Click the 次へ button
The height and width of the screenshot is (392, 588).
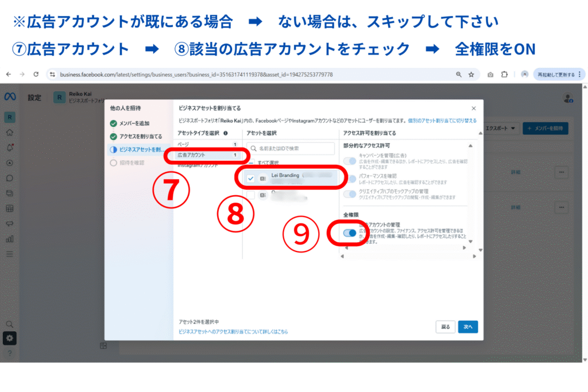[x=467, y=327]
